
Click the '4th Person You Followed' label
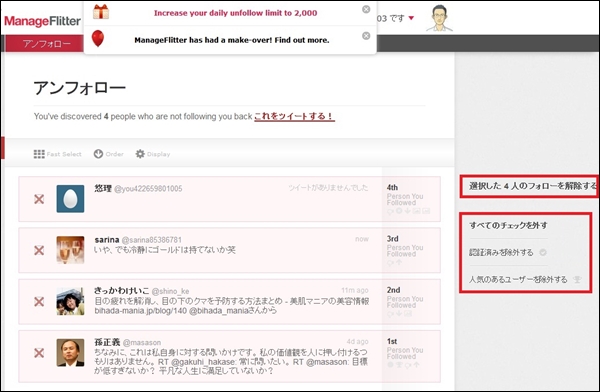[405, 195]
